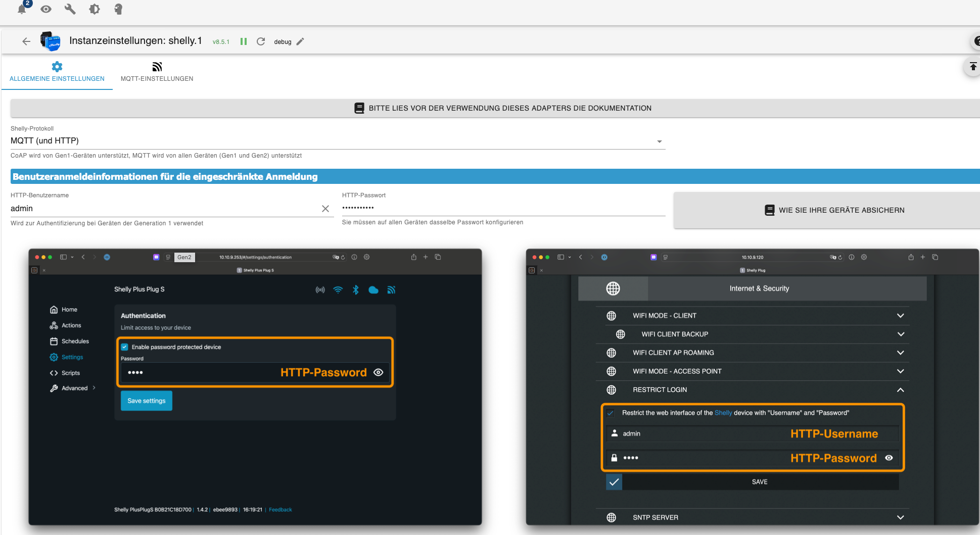This screenshot has width=980, height=535.
Task: Show the password with the eye in the Authentication panel
Action: click(379, 372)
